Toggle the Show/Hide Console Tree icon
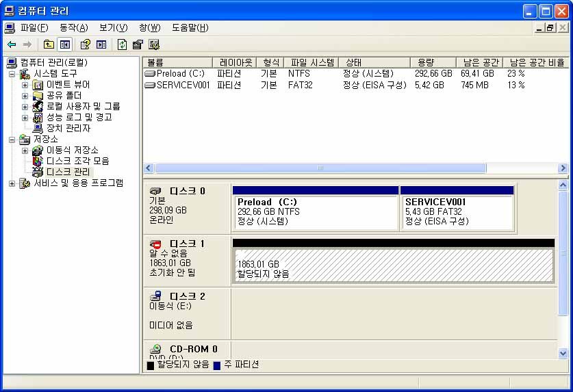The height and width of the screenshot is (392, 573). [x=65, y=44]
